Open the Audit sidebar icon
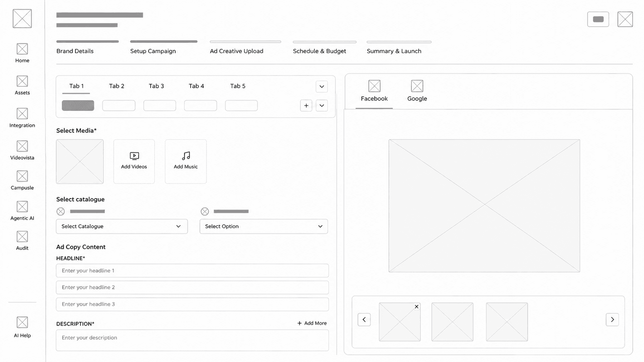The height and width of the screenshot is (362, 644). tap(22, 237)
